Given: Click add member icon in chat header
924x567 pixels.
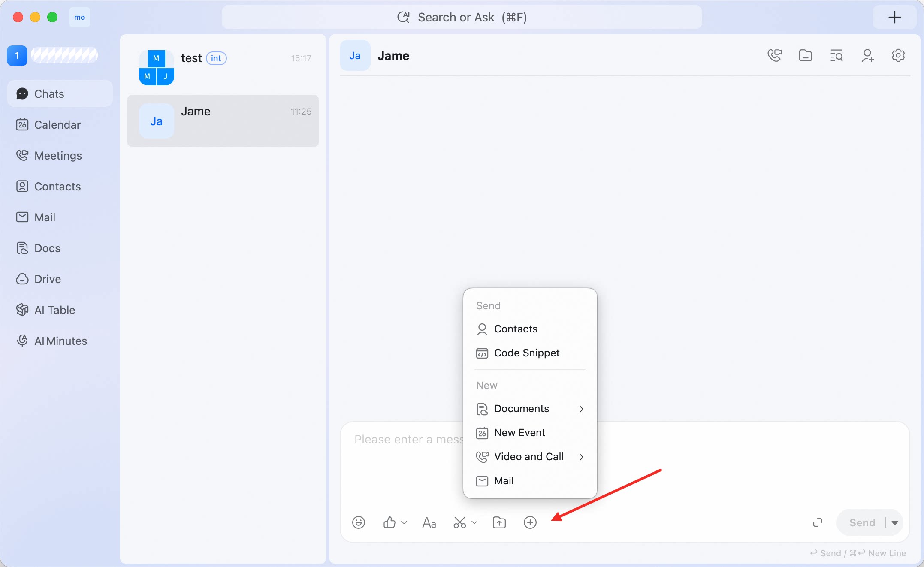Looking at the screenshot, I should [x=867, y=56].
